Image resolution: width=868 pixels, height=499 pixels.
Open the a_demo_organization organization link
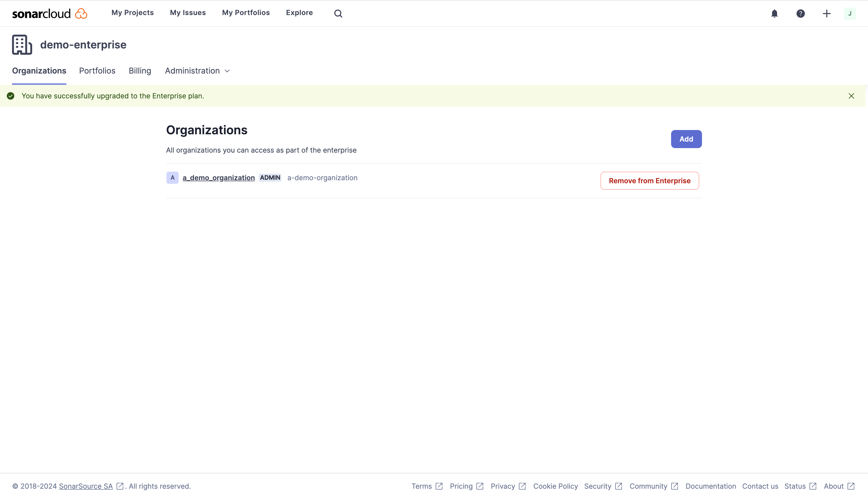tap(218, 177)
